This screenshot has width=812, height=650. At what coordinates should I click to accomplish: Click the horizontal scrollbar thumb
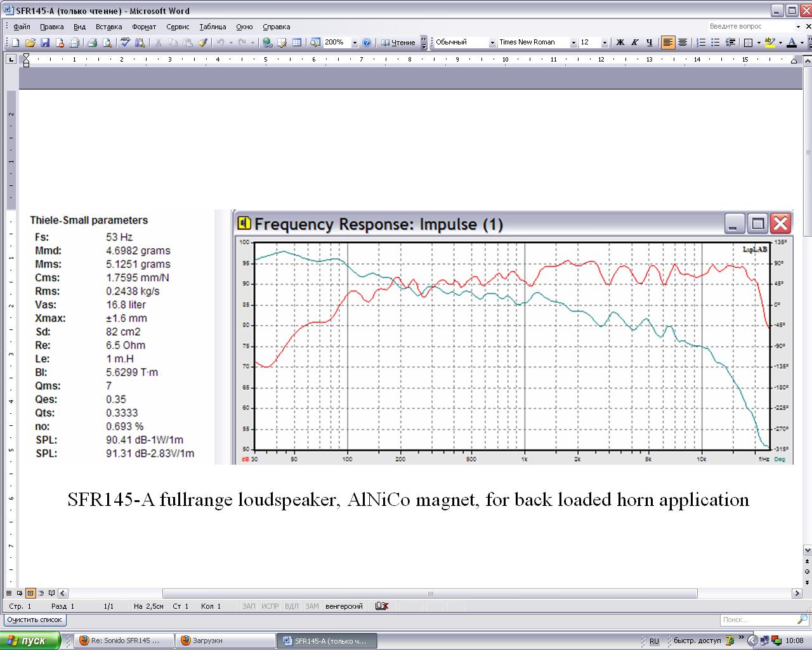pos(429,594)
